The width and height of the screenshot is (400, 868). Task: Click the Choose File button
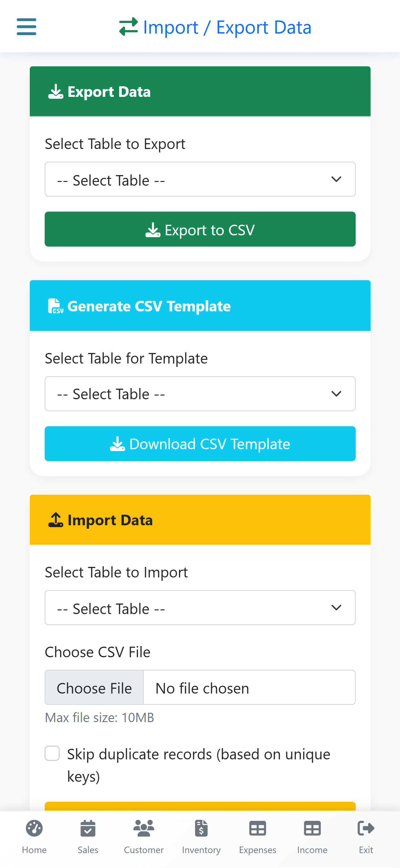pos(94,687)
